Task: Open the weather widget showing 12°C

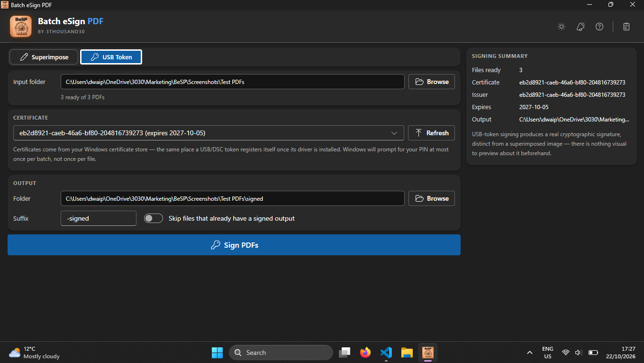Action: click(x=35, y=353)
